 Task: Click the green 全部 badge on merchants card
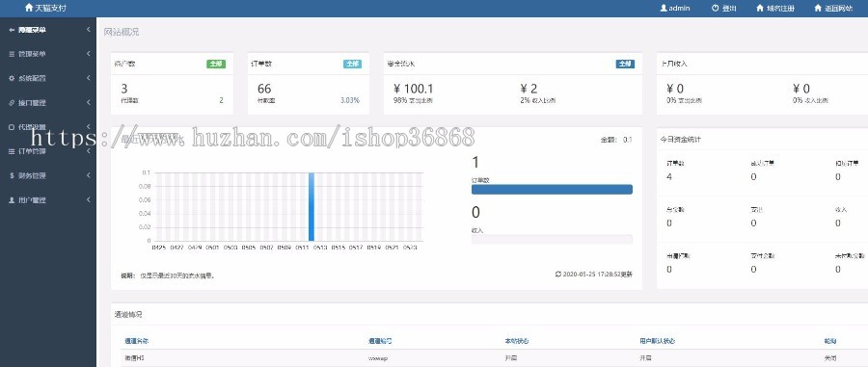pyautogui.click(x=216, y=65)
